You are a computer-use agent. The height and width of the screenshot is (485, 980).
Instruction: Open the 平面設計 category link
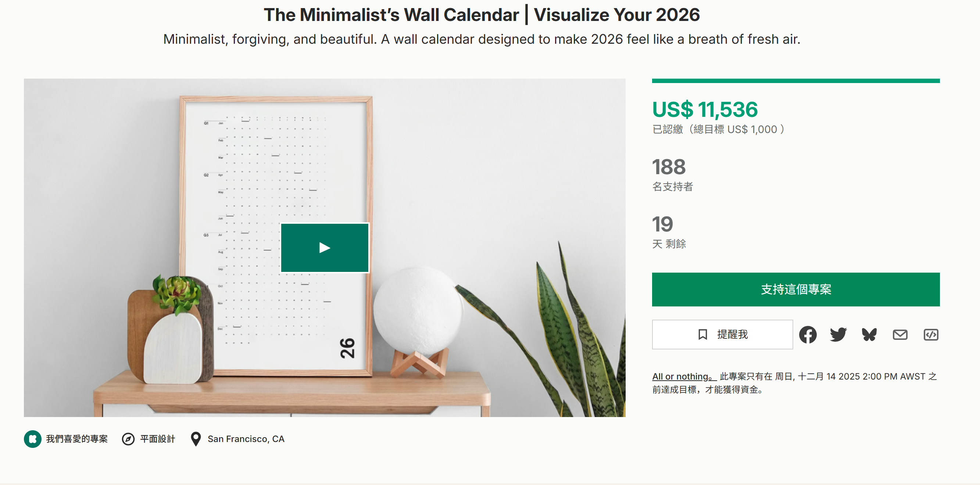coord(157,439)
